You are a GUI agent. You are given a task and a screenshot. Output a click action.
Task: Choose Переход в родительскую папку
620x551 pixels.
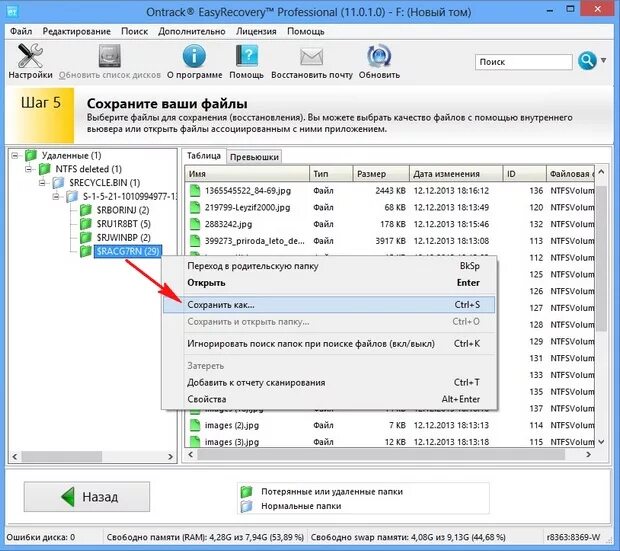point(329,266)
